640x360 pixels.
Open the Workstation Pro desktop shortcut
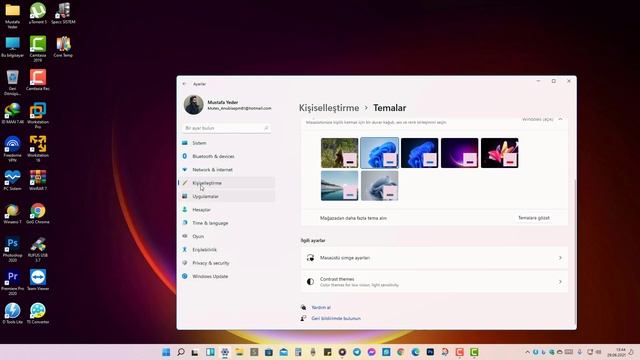[x=38, y=116]
